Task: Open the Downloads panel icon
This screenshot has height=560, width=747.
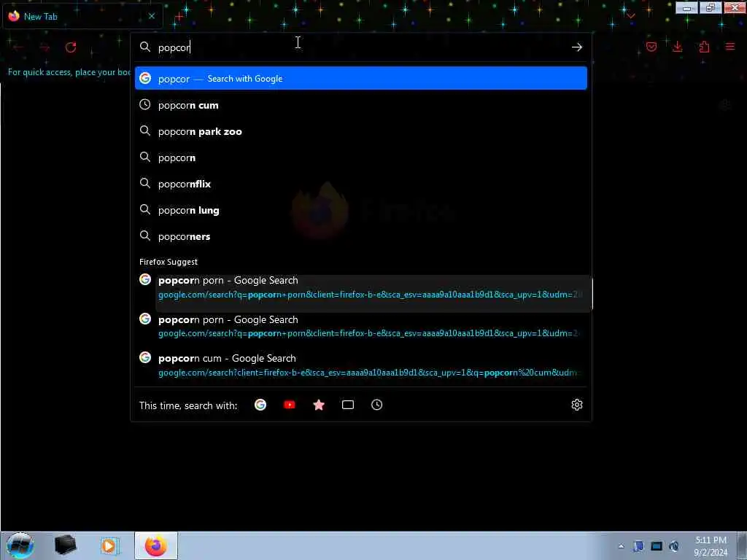Action: pyautogui.click(x=678, y=47)
